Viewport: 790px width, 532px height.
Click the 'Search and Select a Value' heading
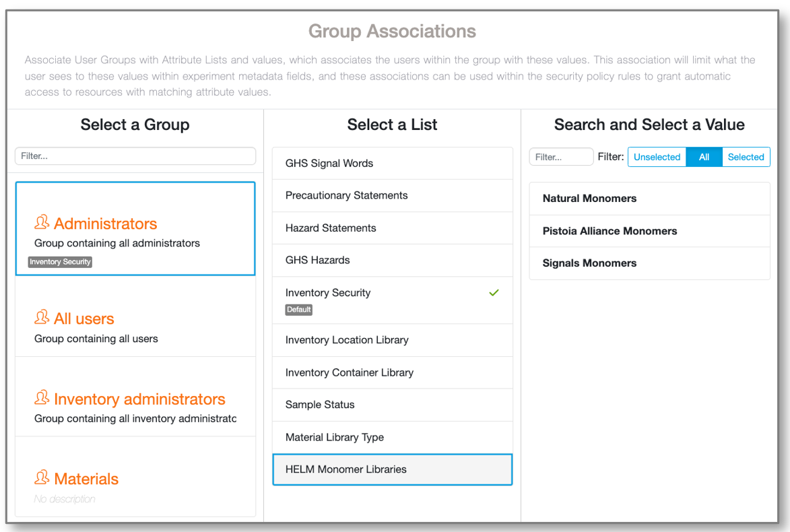pyautogui.click(x=649, y=125)
